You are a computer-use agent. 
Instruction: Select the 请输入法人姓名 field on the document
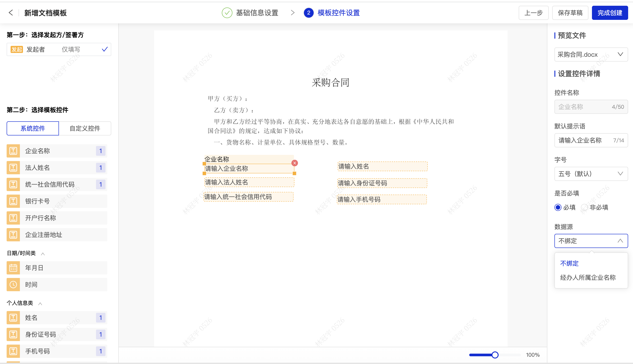pos(249,182)
